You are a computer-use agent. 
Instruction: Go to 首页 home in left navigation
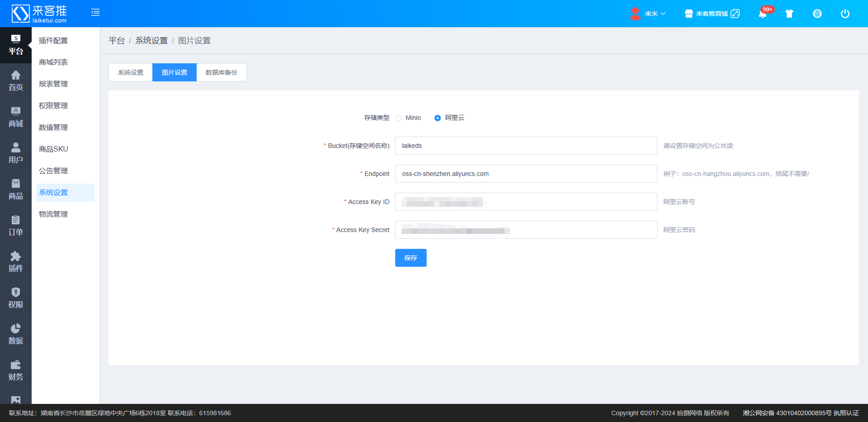tap(16, 81)
